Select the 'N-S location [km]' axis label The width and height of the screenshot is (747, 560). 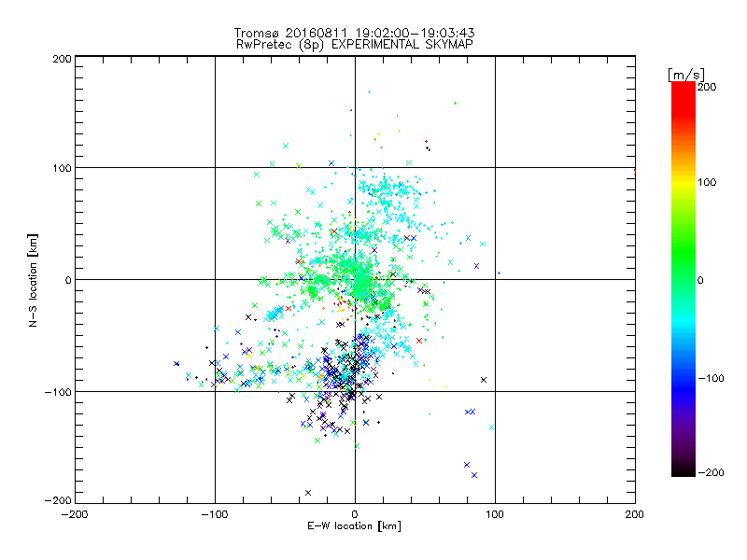click(x=33, y=280)
